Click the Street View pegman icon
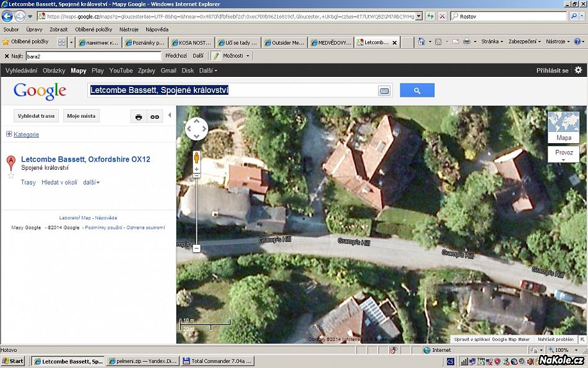The height and width of the screenshot is (368, 588). [x=197, y=157]
